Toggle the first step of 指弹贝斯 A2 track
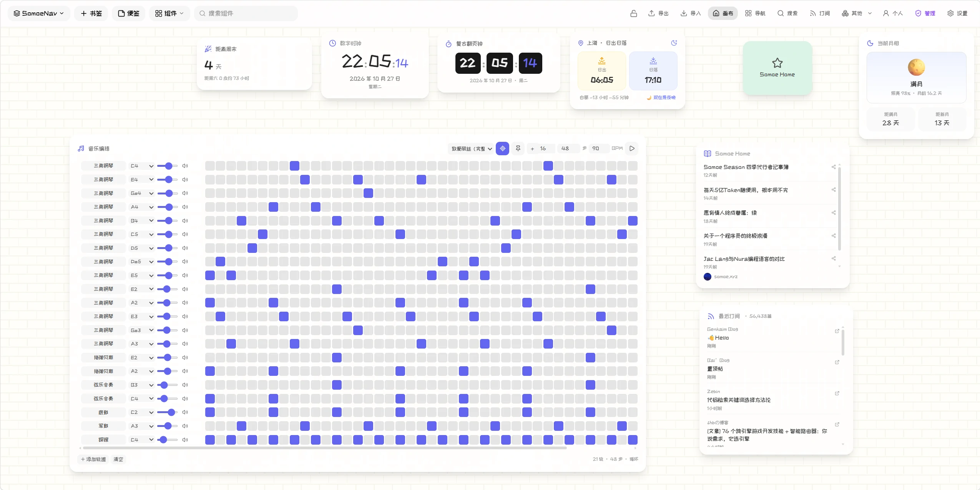 pos(210,371)
